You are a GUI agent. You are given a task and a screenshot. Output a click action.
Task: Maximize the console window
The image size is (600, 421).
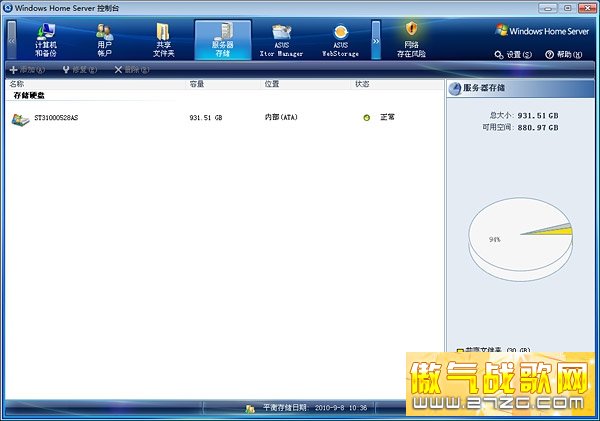point(567,8)
